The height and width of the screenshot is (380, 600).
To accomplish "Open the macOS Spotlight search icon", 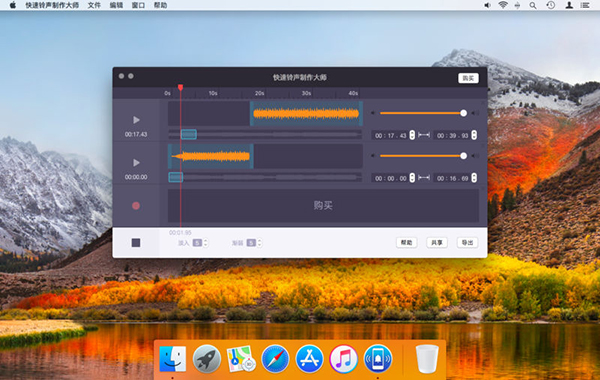I will point(533,5).
